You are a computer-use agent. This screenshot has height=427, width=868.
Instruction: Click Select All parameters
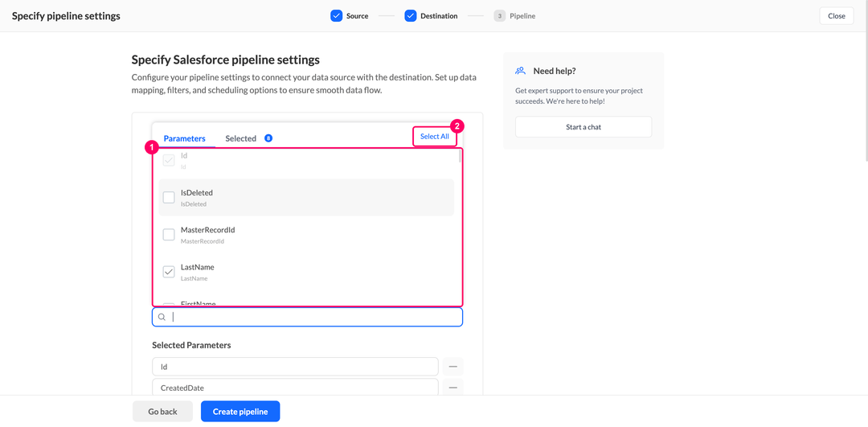pos(435,136)
